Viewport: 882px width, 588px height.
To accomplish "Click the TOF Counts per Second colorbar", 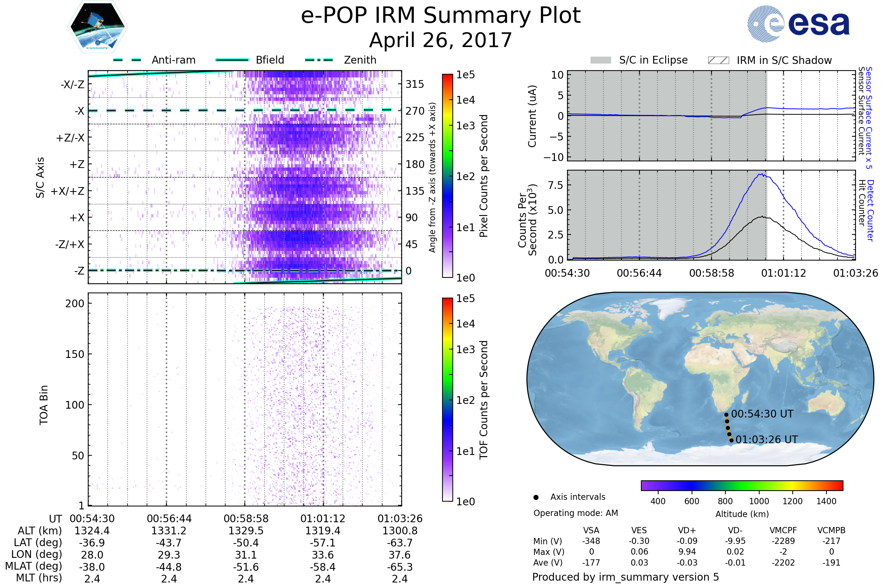I will [x=447, y=399].
